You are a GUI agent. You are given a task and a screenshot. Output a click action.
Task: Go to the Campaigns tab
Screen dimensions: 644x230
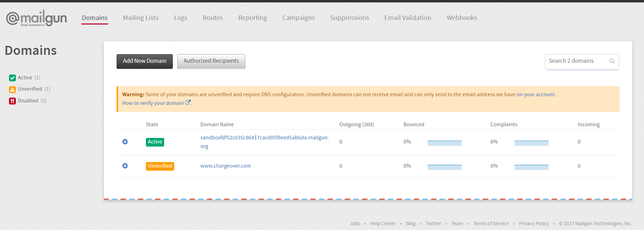point(298,18)
